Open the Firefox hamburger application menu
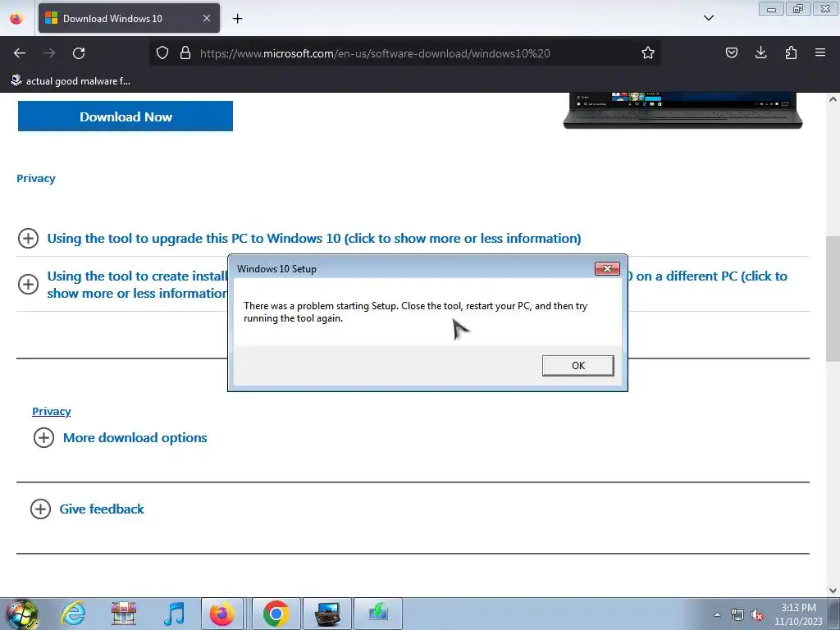This screenshot has height=630, width=840. pos(819,52)
